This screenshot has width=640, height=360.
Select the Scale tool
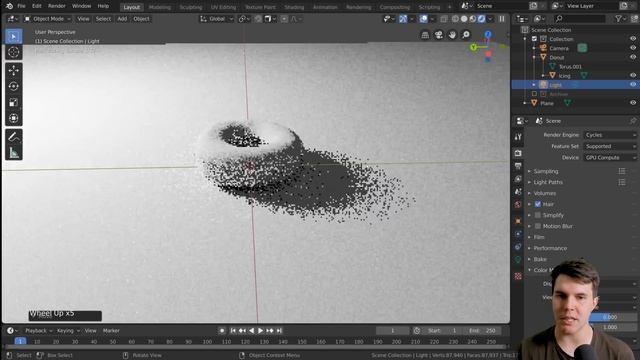(x=13, y=102)
